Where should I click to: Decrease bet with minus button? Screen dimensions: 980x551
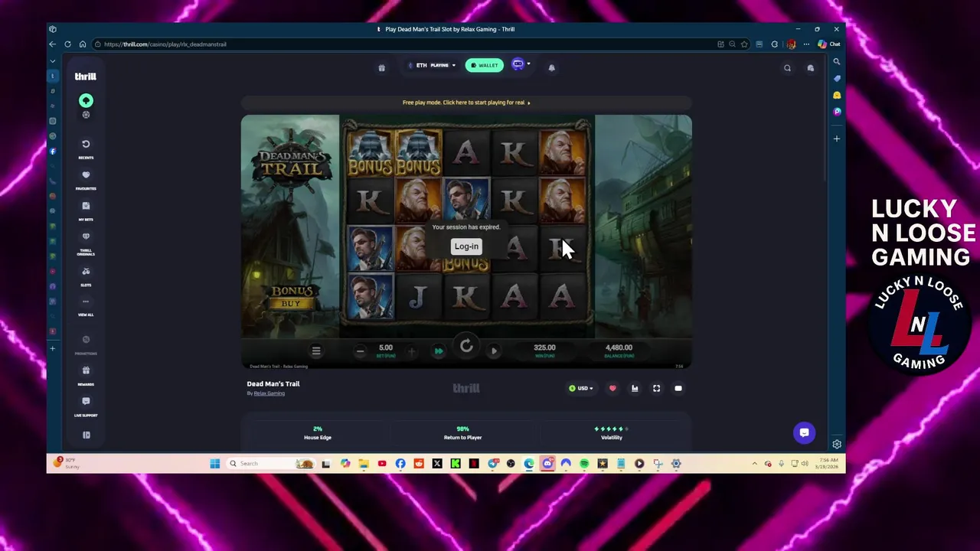pos(360,351)
